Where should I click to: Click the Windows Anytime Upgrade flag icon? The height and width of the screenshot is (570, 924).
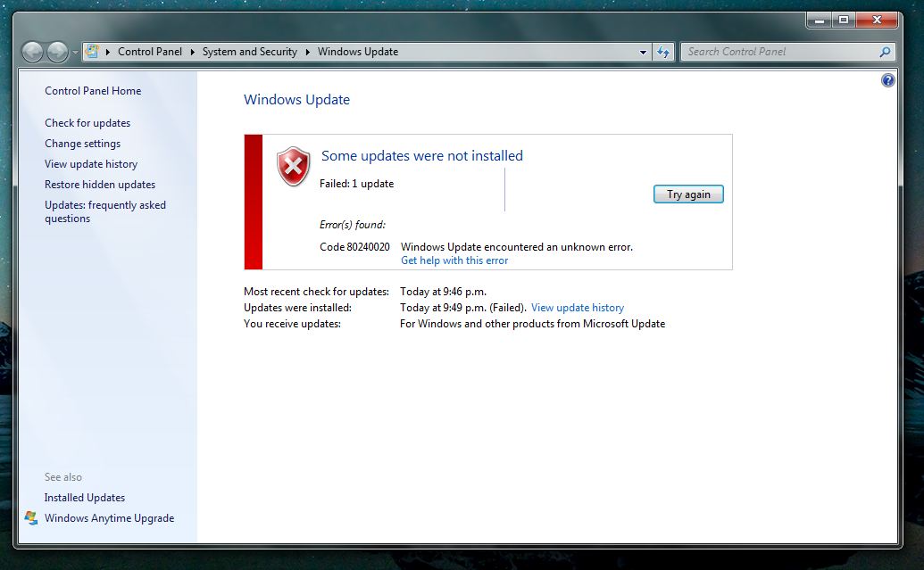pos(30,518)
